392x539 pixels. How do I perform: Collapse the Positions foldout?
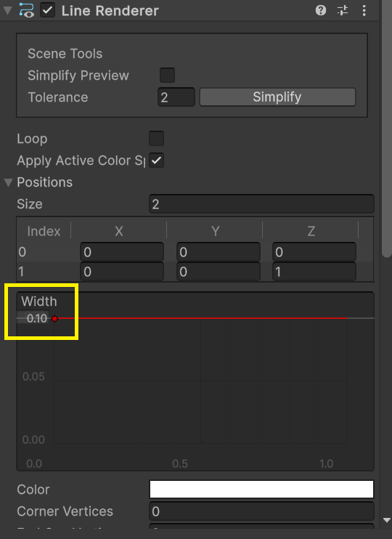pyautogui.click(x=8, y=182)
